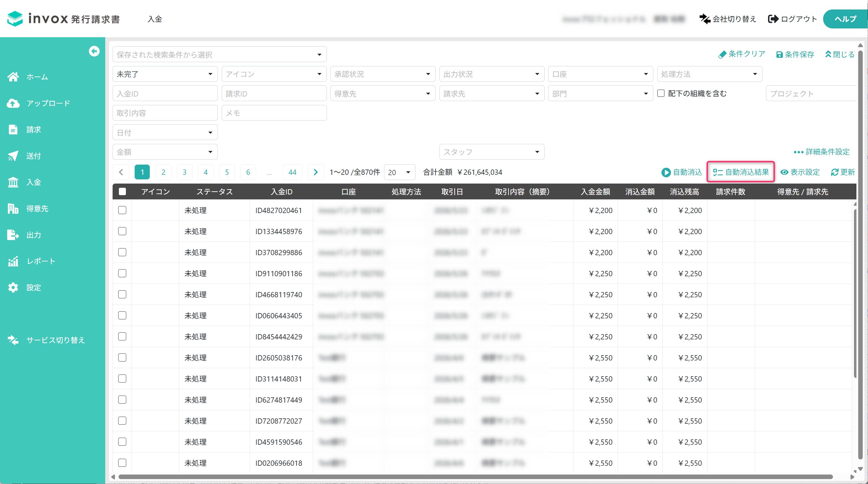
Task: Open the 未完了 status dropdown
Action: coord(165,74)
